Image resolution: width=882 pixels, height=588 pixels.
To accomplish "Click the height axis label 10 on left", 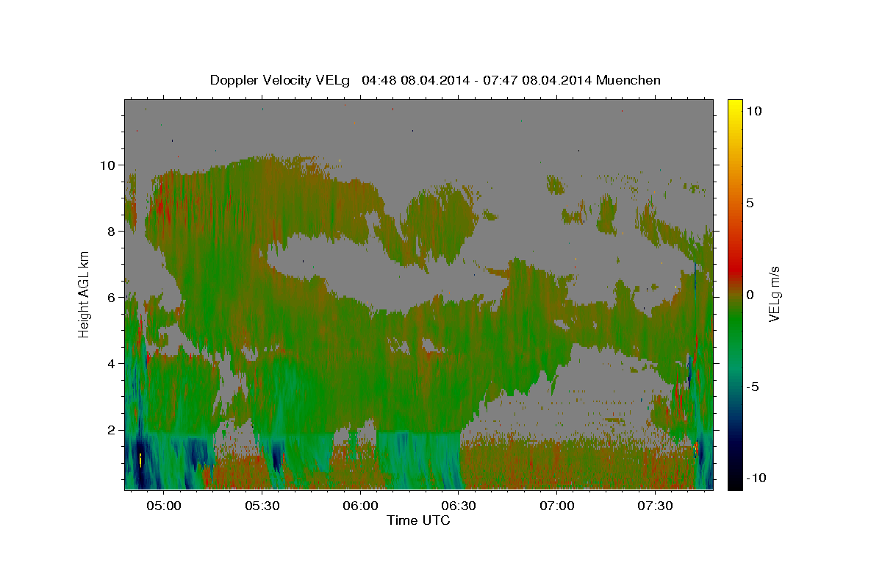I will pyautogui.click(x=110, y=165).
